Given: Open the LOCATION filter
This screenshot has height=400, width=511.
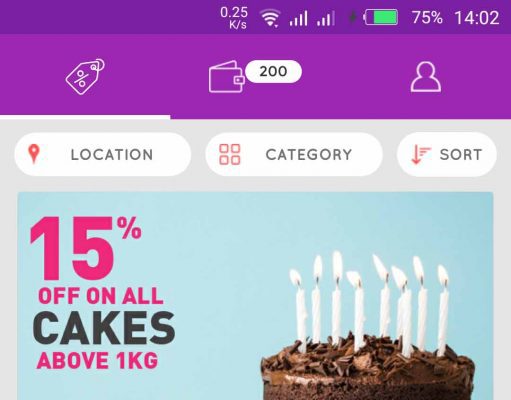Looking at the screenshot, I should (x=103, y=154).
